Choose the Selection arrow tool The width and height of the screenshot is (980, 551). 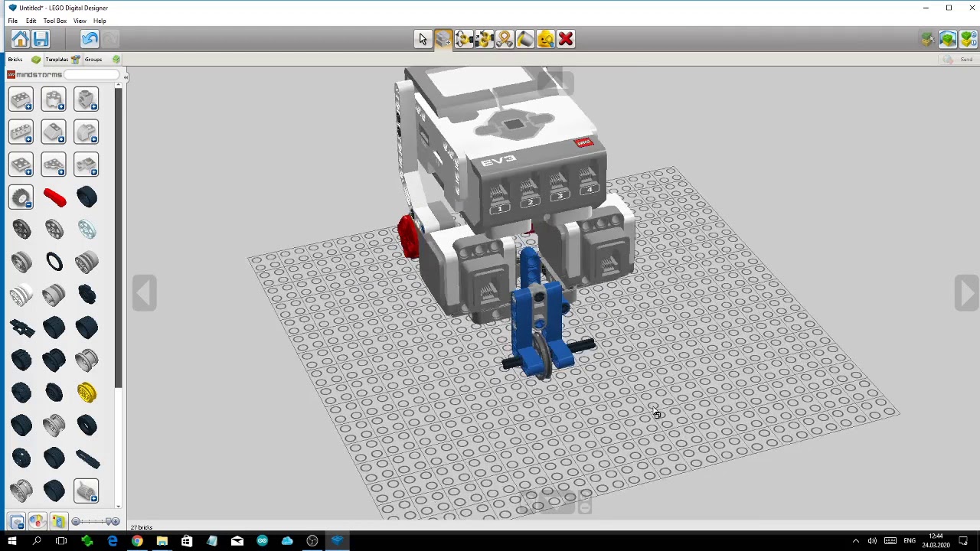click(x=423, y=39)
